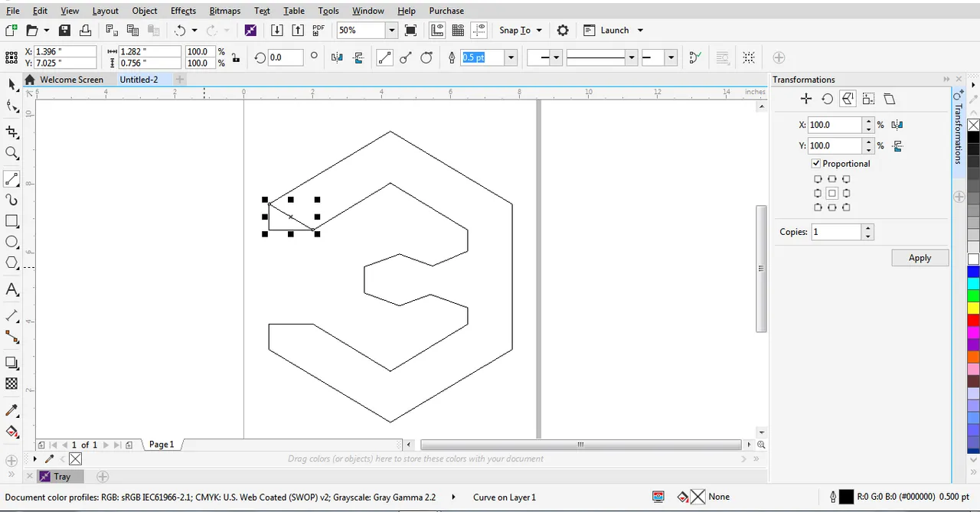980x512 pixels.
Task: Save the document with the floppy disk icon
Action: 64,31
